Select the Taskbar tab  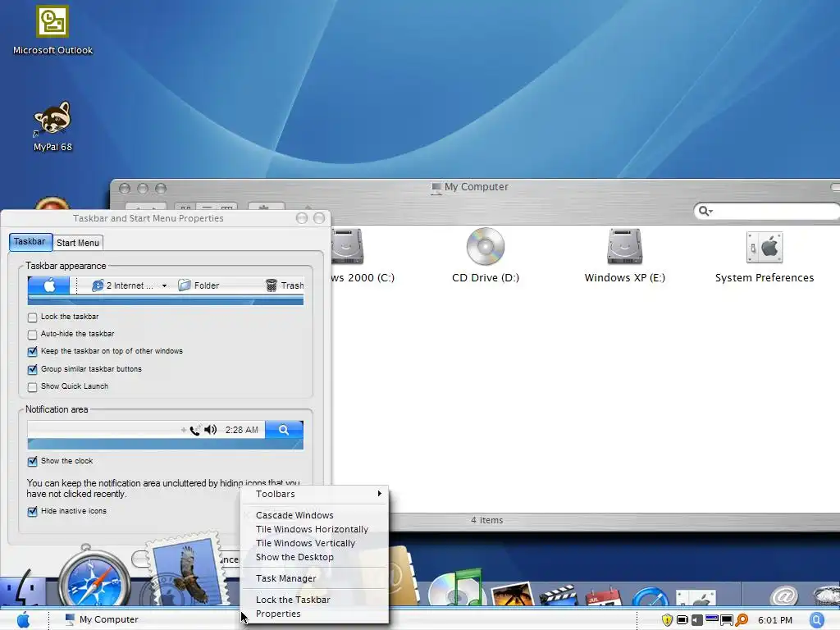pos(30,242)
